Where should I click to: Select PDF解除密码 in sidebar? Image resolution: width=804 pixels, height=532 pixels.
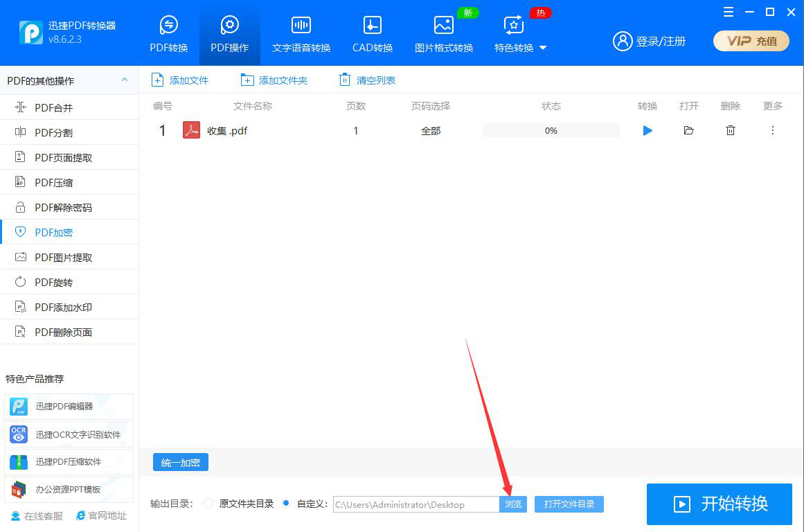69,207
